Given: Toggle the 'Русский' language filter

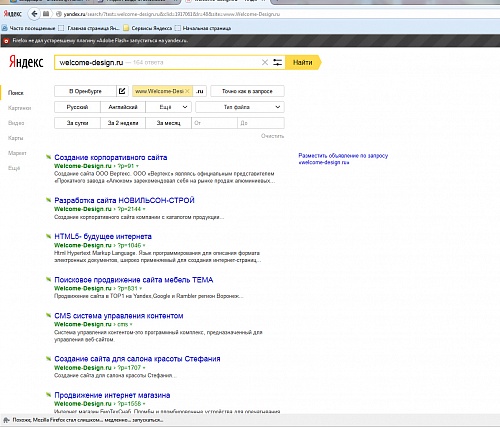Looking at the screenshot, I should tap(77, 107).
